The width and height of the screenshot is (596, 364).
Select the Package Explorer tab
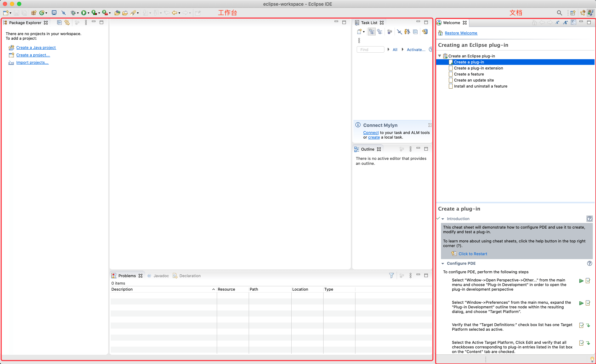(25, 23)
